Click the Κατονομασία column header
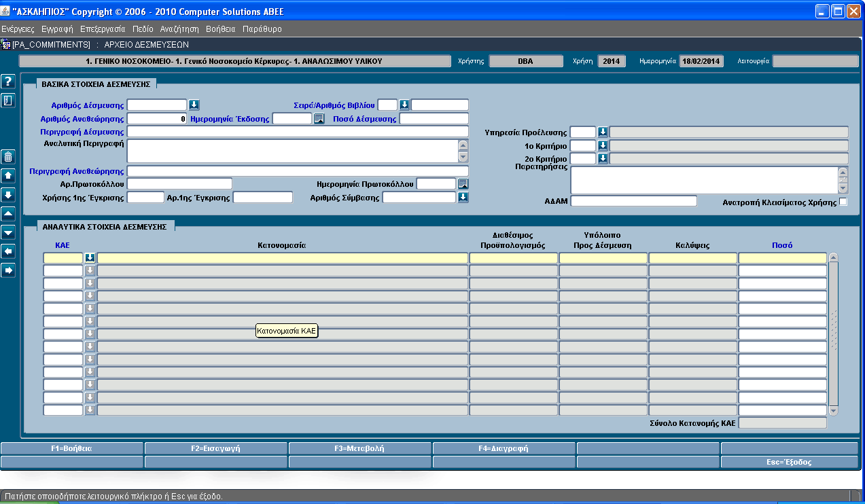Image resolution: width=865 pixels, height=504 pixels. click(282, 245)
